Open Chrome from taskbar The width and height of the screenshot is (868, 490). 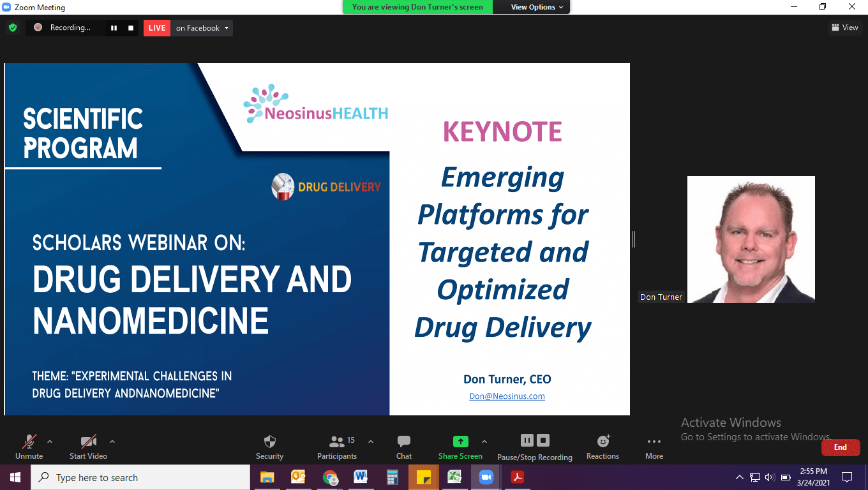[x=329, y=477]
